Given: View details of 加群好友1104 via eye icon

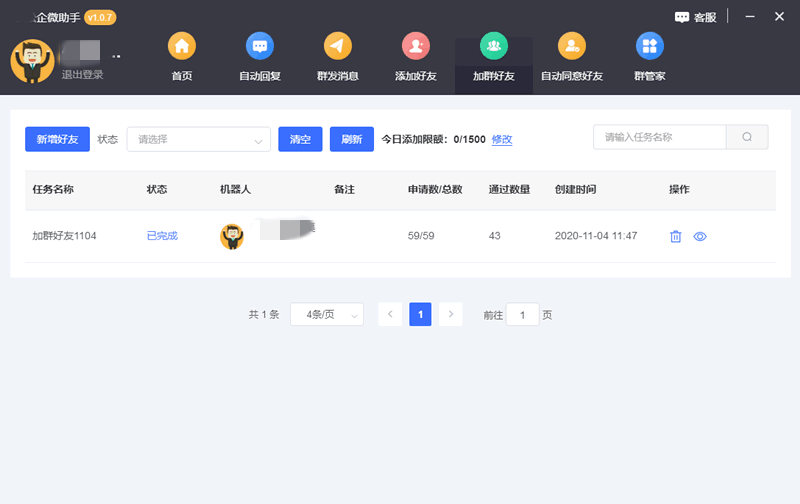Looking at the screenshot, I should coord(700,236).
